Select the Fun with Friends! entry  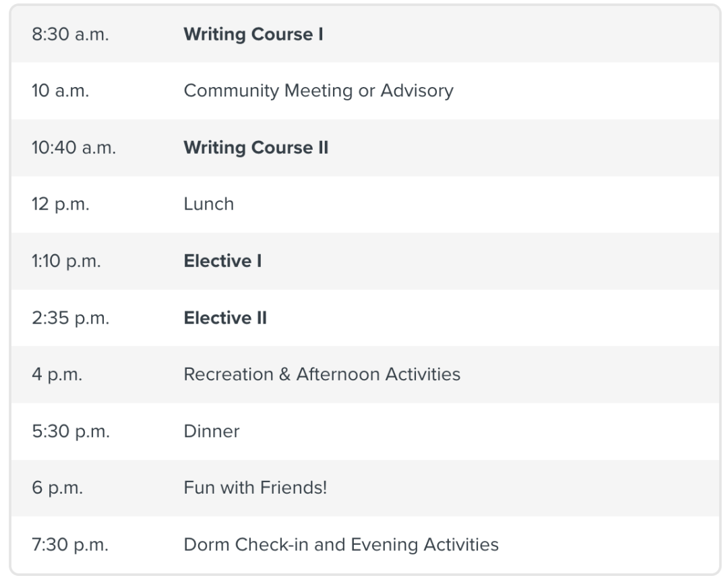tap(255, 488)
